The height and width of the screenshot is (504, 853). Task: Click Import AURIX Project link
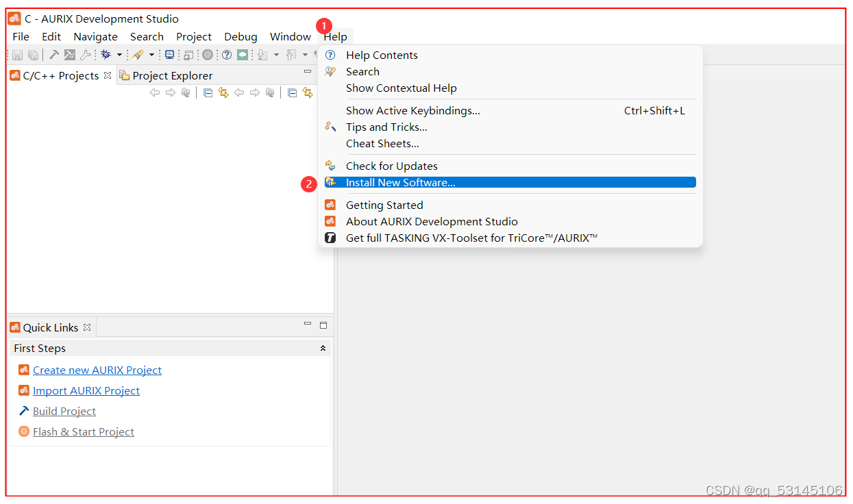(86, 390)
